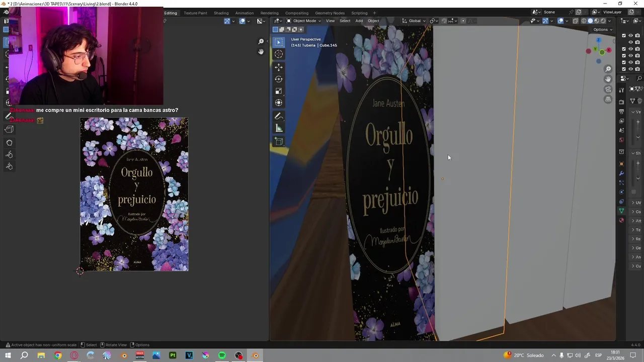Open the 3D viewport Select menu

tap(345, 21)
